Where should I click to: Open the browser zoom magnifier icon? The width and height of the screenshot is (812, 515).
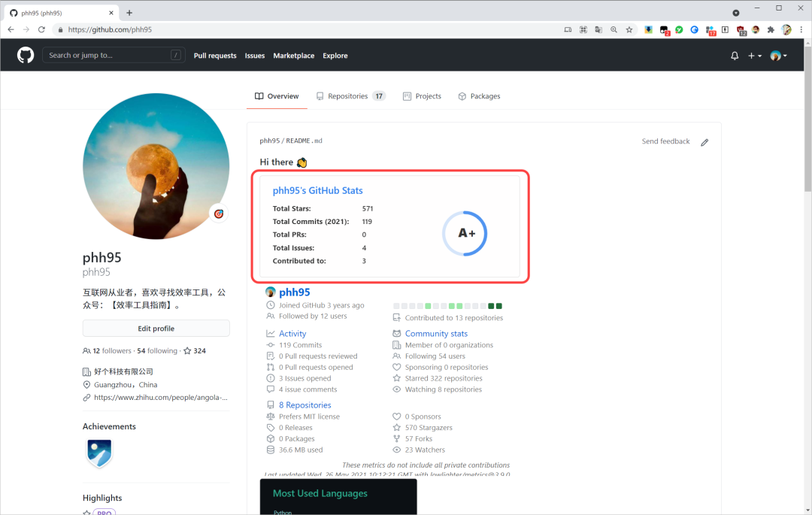click(x=614, y=29)
